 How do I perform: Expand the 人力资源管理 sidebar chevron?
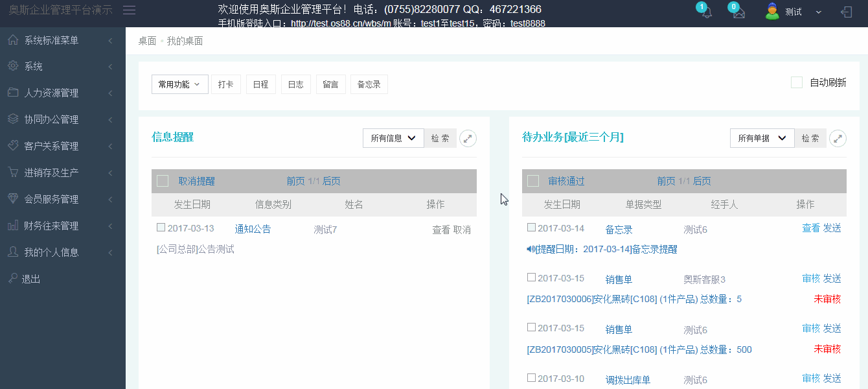(x=111, y=93)
